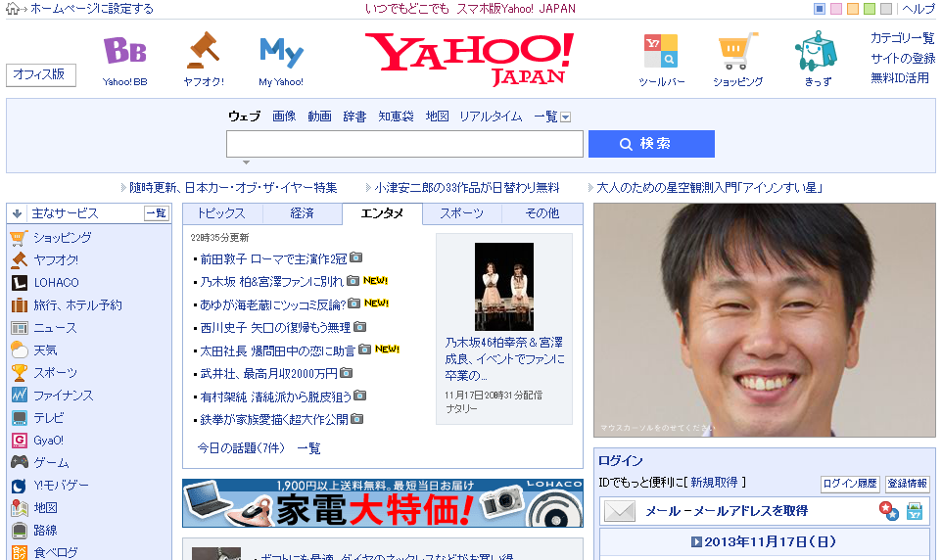Viewport: 942px width, 560px height.
Task: Expand the arrow below the search box
Action: 246,163
